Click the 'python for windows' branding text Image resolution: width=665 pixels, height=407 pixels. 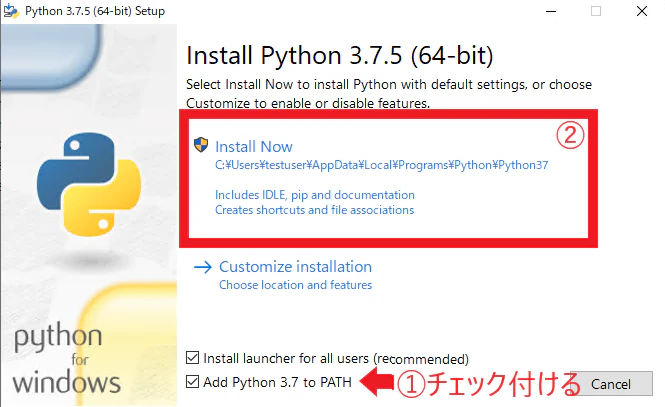pyautogui.click(x=66, y=360)
